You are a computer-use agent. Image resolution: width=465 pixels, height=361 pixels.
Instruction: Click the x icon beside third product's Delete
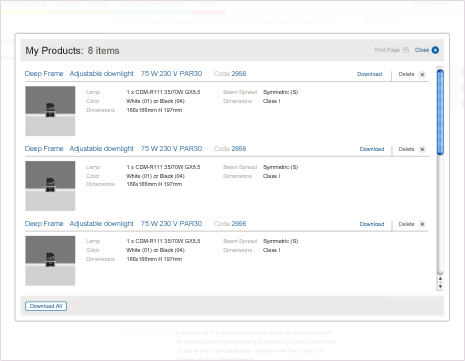[x=422, y=224]
